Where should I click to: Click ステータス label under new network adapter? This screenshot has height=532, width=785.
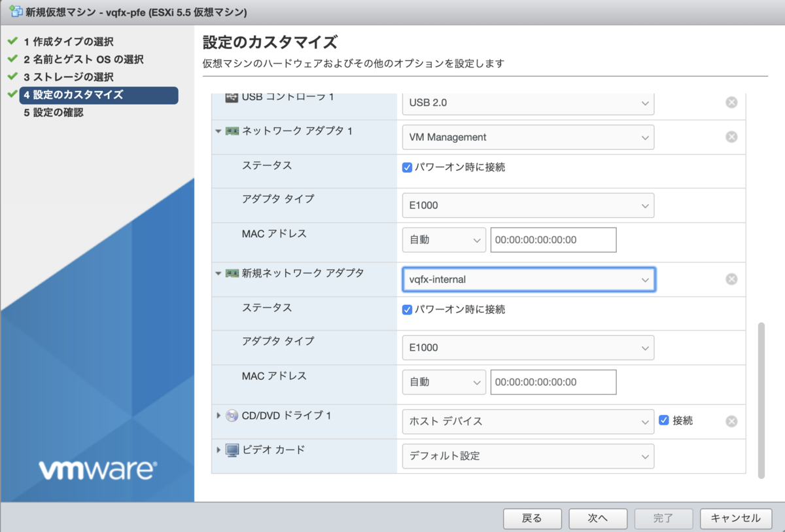point(267,308)
